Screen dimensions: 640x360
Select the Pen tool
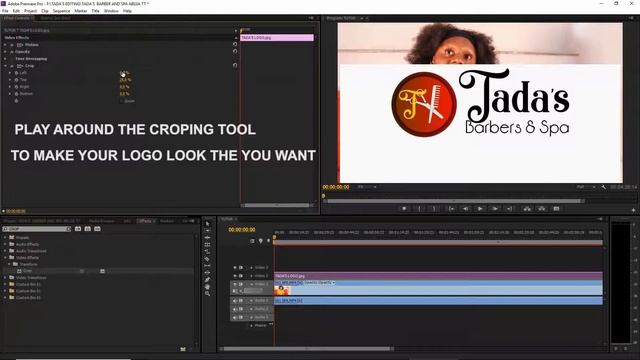[207, 280]
